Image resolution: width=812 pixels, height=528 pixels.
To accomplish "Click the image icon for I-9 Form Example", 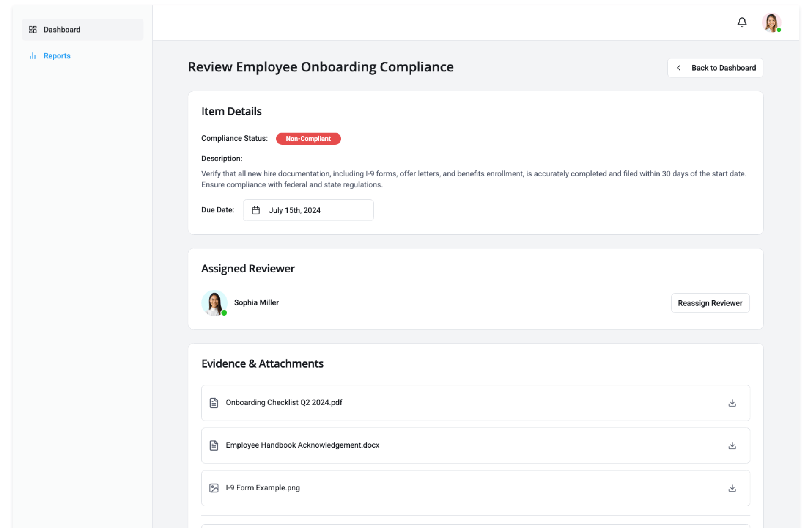I will (x=214, y=488).
